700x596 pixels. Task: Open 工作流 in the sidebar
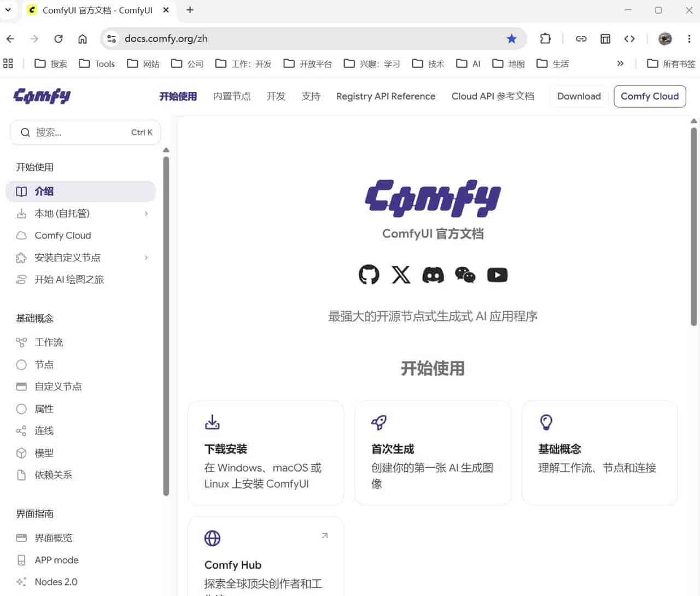(80, 342)
